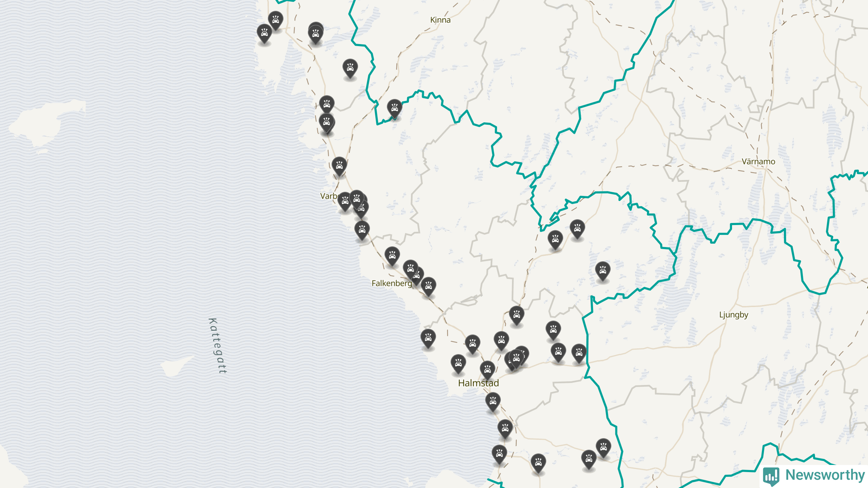Click the Halmstad city label
The width and height of the screenshot is (868, 488).
pyautogui.click(x=478, y=383)
